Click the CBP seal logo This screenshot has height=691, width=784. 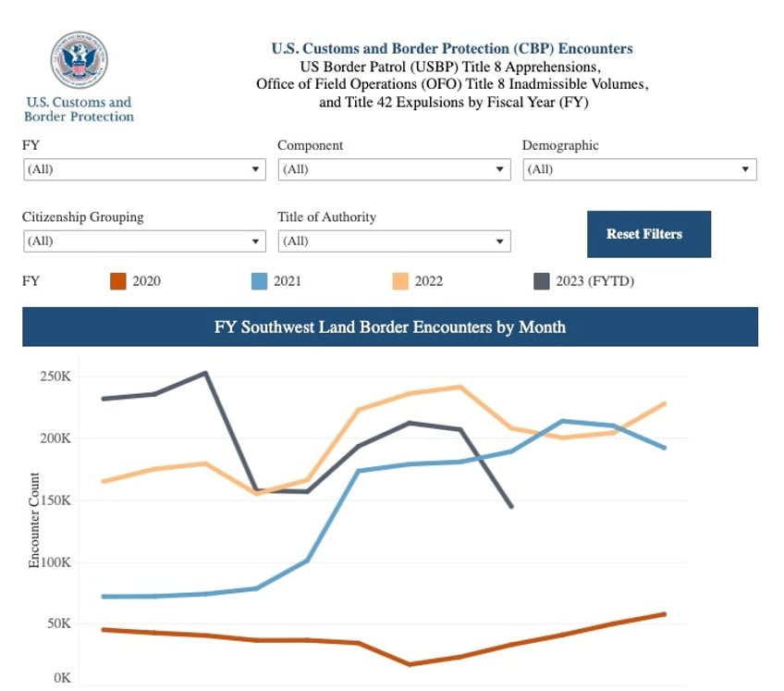(x=79, y=60)
